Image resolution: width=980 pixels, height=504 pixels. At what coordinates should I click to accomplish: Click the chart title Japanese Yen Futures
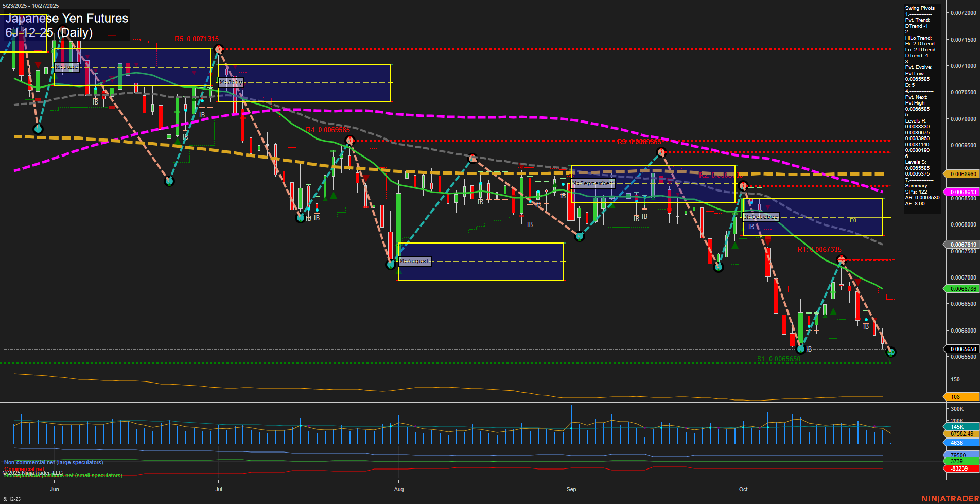point(66,19)
